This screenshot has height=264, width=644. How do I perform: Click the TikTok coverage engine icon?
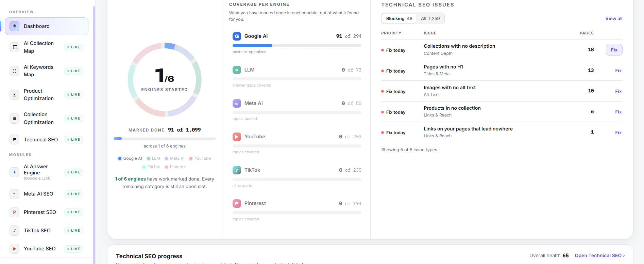tap(237, 170)
